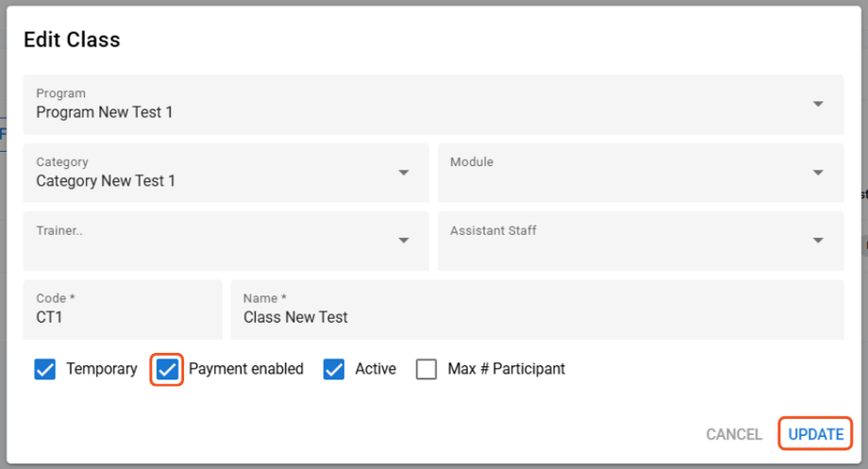Open the 'Category New Test 1' selector

(x=208, y=179)
